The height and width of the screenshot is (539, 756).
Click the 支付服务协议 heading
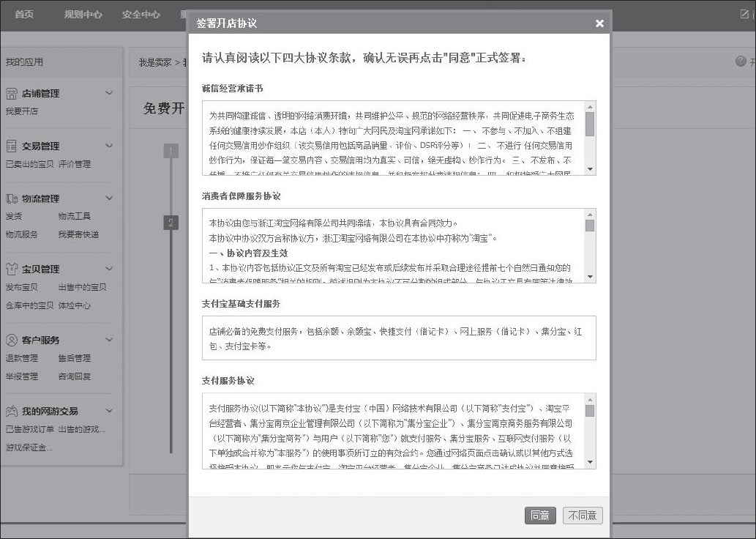coord(228,380)
